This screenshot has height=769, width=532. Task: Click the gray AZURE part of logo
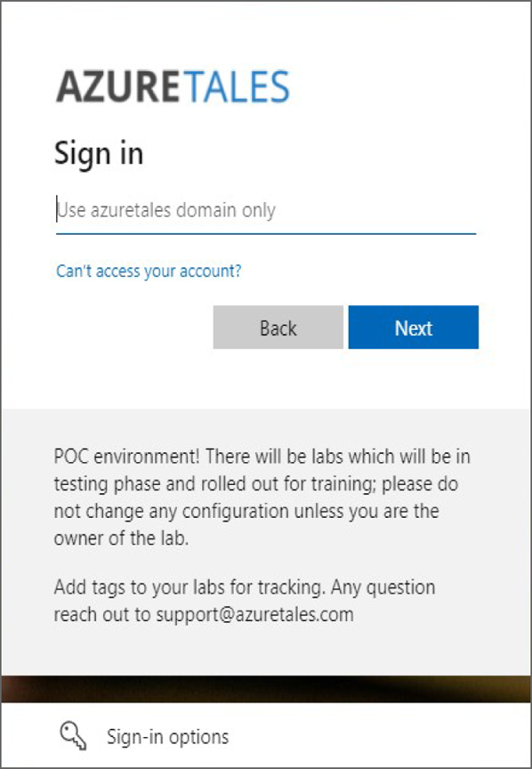118,86
